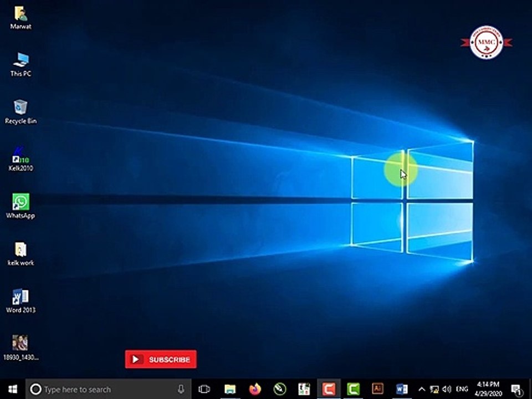This screenshot has width=532, height=399.
Task: Open Task View from the taskbar
Action: pyautogui.click(x=204, y=389)
